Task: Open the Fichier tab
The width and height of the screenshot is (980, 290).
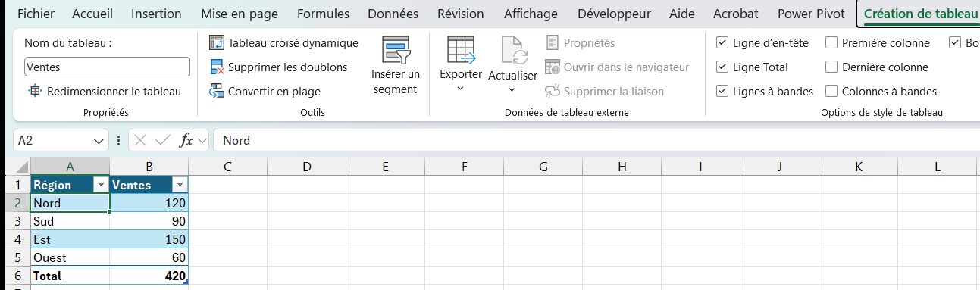Action: coord(35,14)
